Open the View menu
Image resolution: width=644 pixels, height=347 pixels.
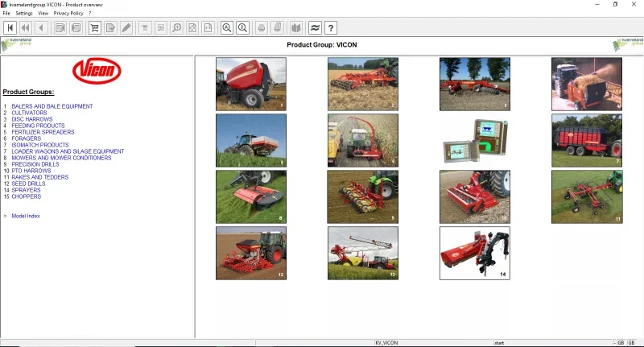click(43, 13)
